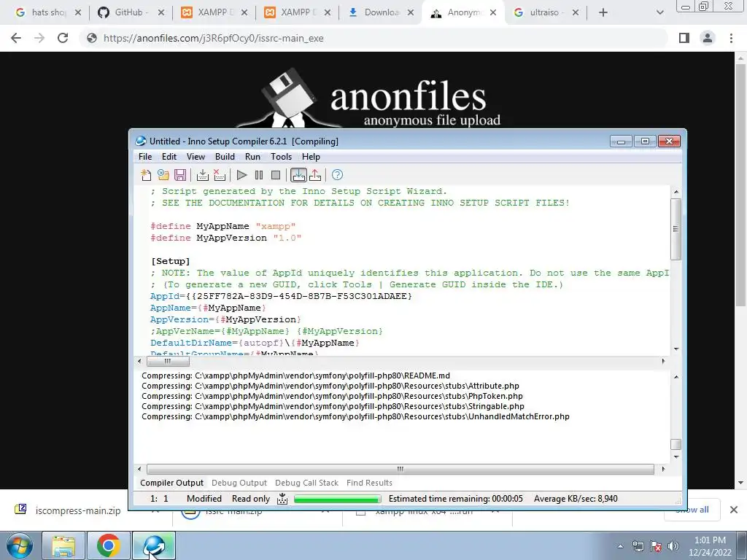Click the output pane's vertical scrollbar thumb

point(676,444)
